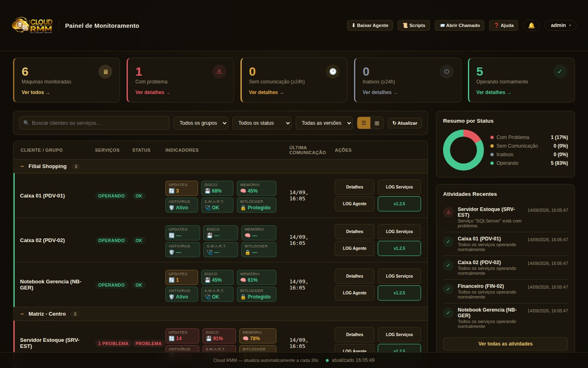Click the status donut chart

point(463,150)
